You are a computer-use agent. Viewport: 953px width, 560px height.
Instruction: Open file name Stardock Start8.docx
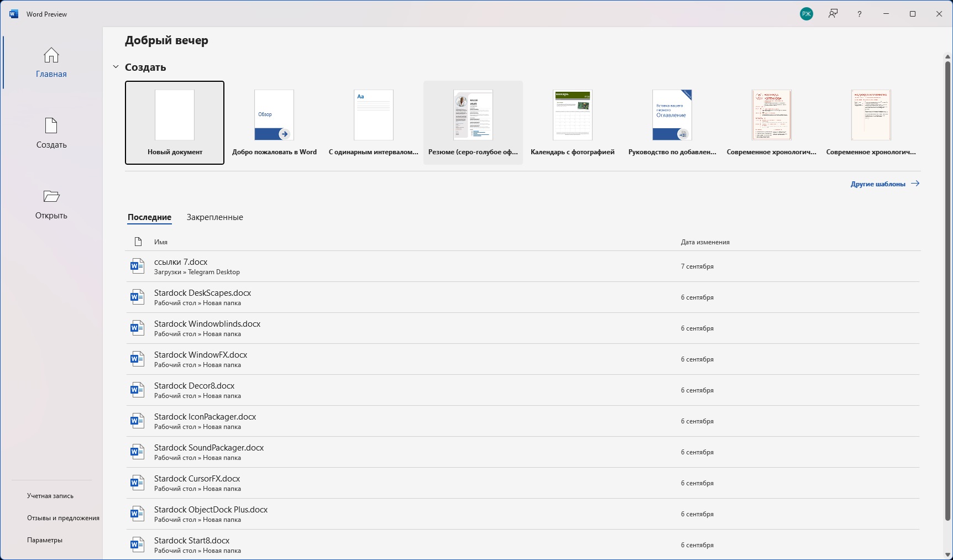point(192,541)
